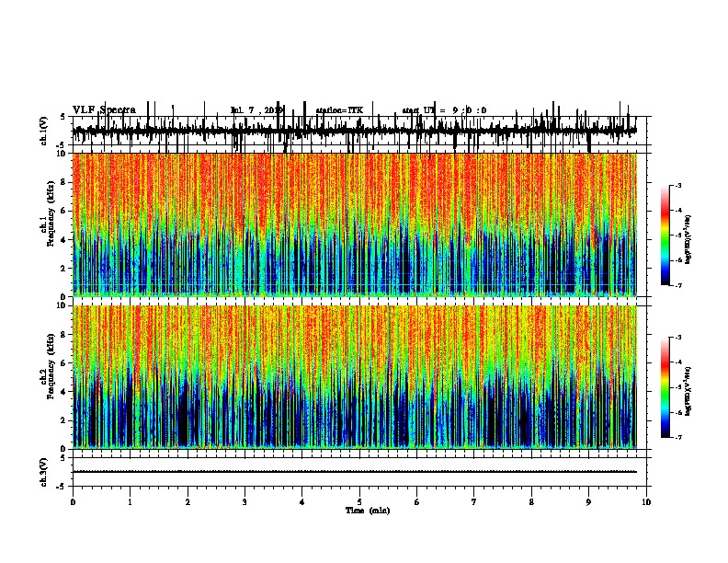Click the ch.1 color bar log(PSD) label
Image resolution: width=728 pixels, height=563 pixels.
tap(688, 240)
